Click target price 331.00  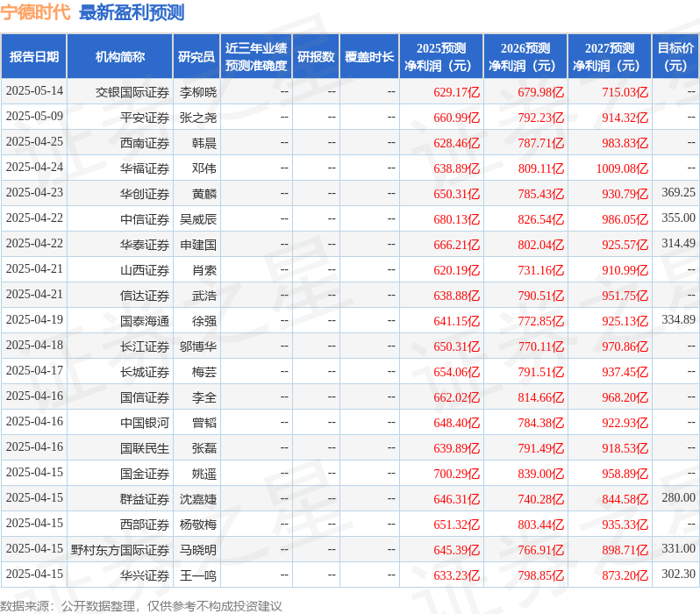[x=679, y=548]
